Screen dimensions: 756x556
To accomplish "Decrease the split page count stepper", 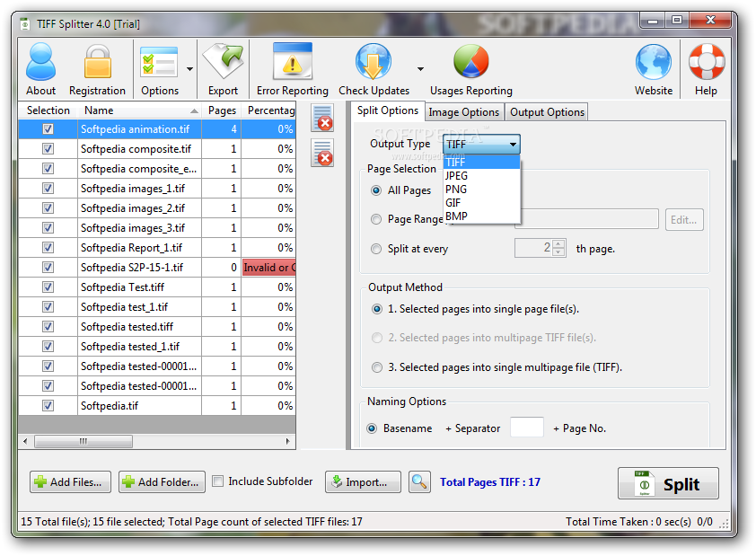I will click(558, 252).
